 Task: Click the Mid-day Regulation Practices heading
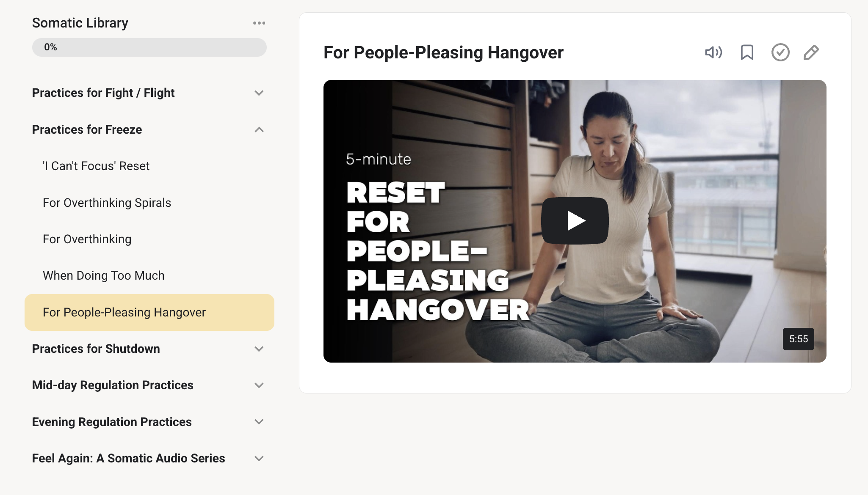click(x=113, y=385)
